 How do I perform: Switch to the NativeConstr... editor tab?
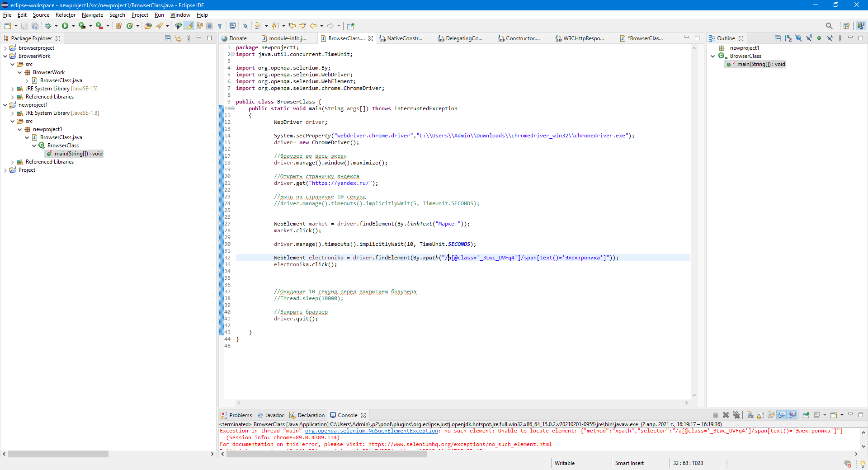pos(401,38)
